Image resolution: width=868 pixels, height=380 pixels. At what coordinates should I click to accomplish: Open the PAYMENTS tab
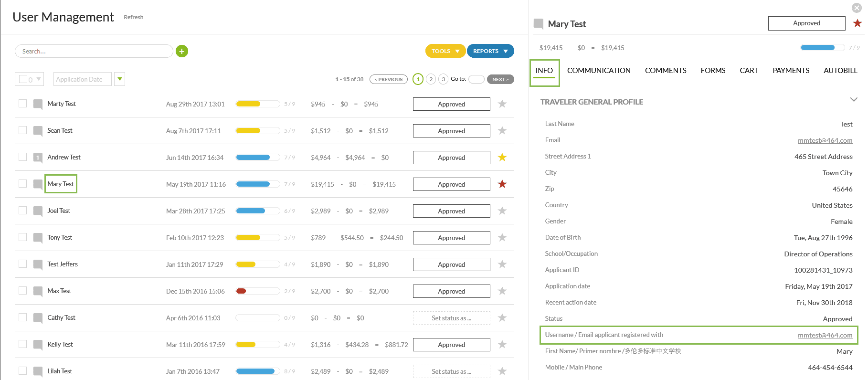791,71
